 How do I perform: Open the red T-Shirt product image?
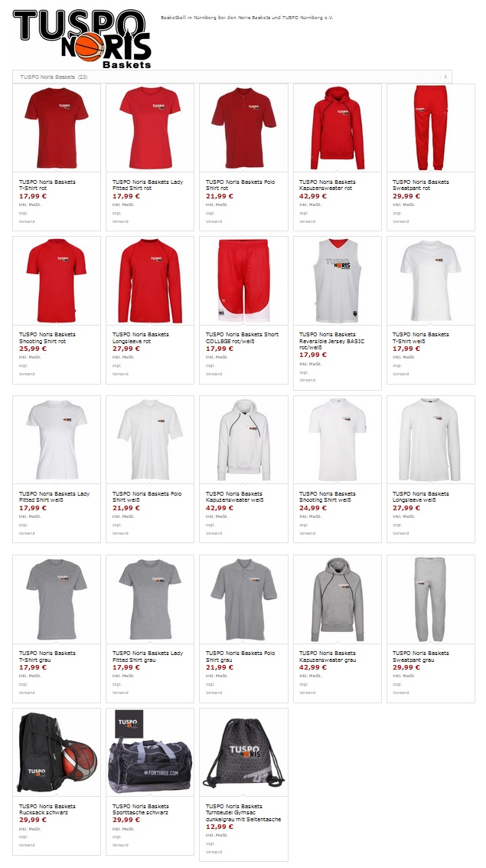click(x=57, y=128)
